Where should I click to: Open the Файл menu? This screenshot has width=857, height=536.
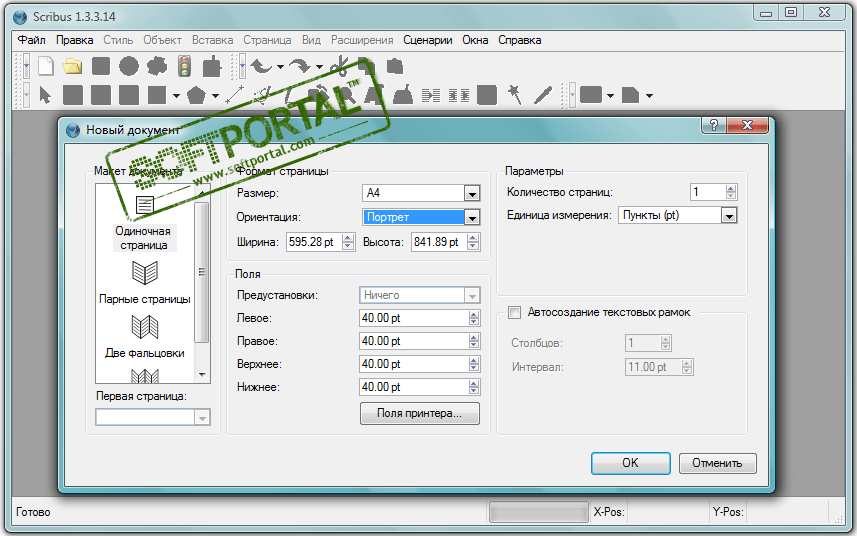(32, 40)
